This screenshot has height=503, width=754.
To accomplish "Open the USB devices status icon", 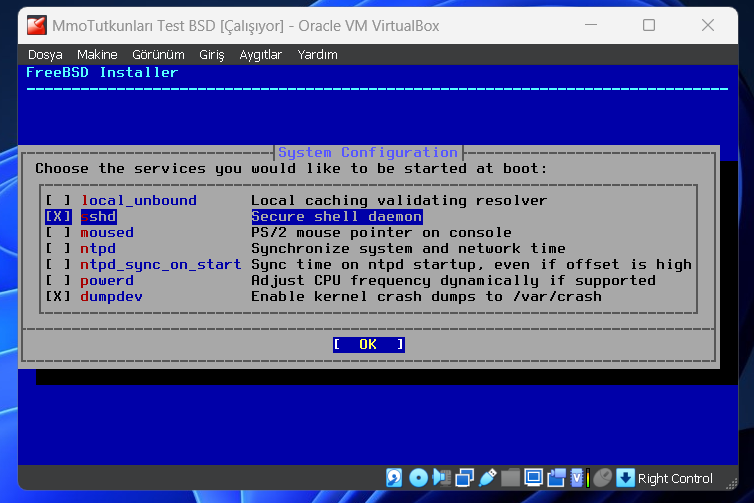I will 488,478.
